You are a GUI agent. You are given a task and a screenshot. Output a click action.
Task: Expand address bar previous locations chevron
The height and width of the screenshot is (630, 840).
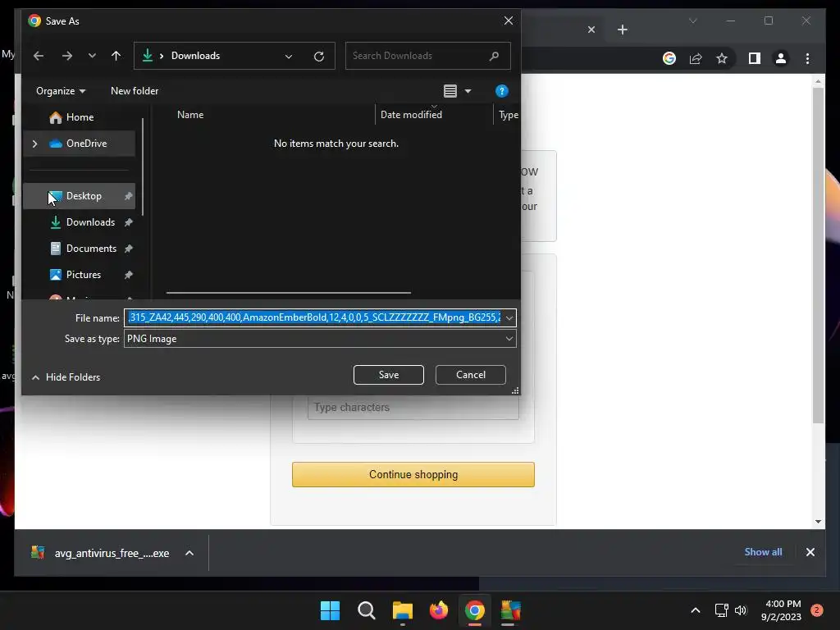point(289,57)
